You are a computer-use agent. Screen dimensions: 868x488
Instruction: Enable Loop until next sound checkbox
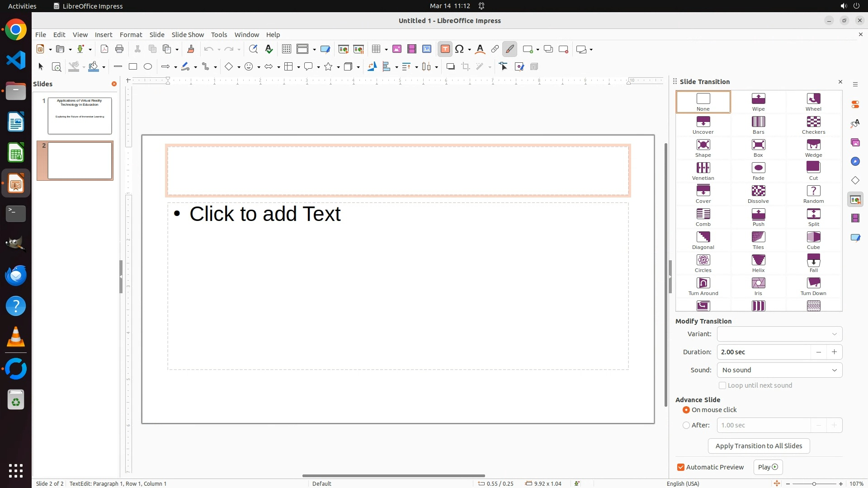click(722, 385)
